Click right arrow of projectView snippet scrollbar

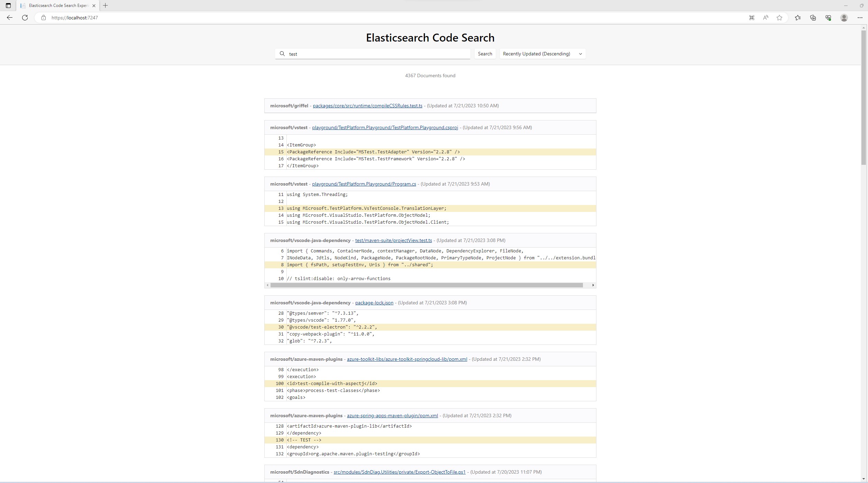point(593,285)
